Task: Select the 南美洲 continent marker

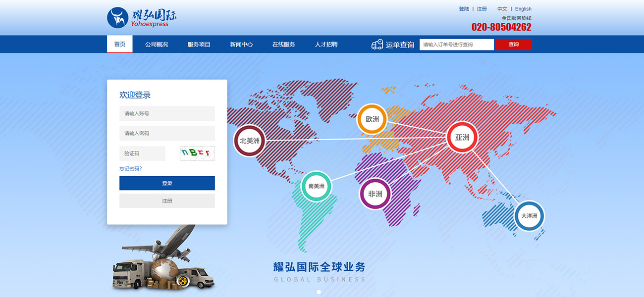Action: coord(316,186)
